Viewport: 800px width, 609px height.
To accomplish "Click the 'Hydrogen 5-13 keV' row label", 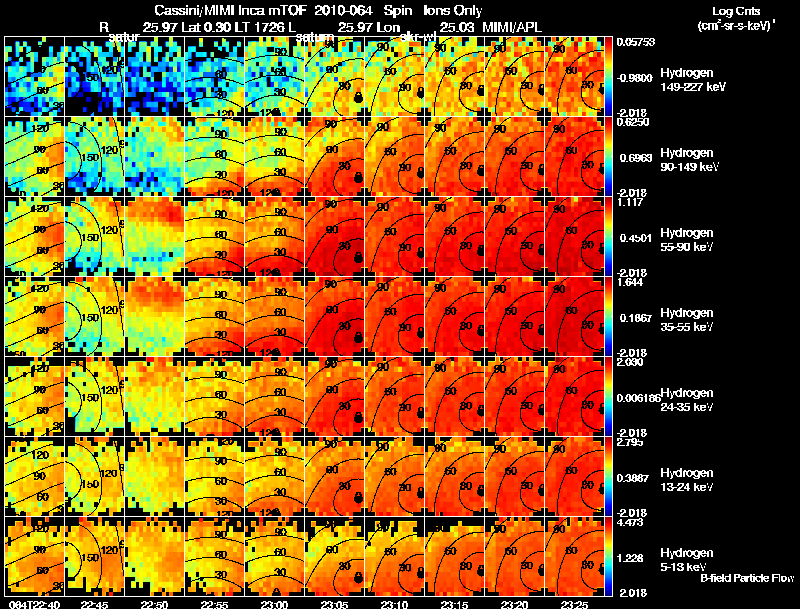I will [x=687, y=560].
